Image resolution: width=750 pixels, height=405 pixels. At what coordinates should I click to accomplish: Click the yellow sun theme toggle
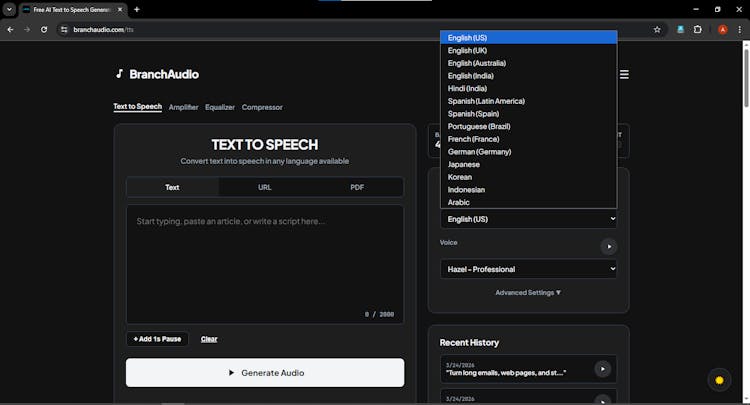point(719,380)
